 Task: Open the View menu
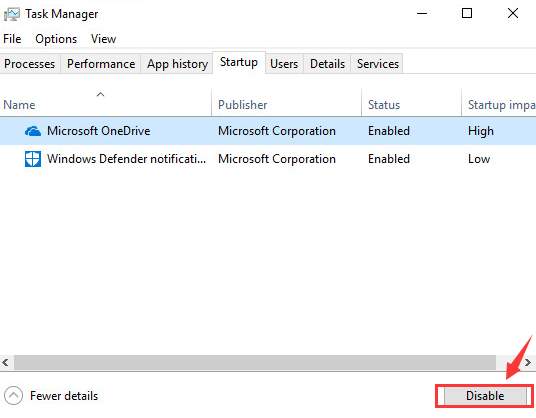pyautogui.click(x=104, y=39)
